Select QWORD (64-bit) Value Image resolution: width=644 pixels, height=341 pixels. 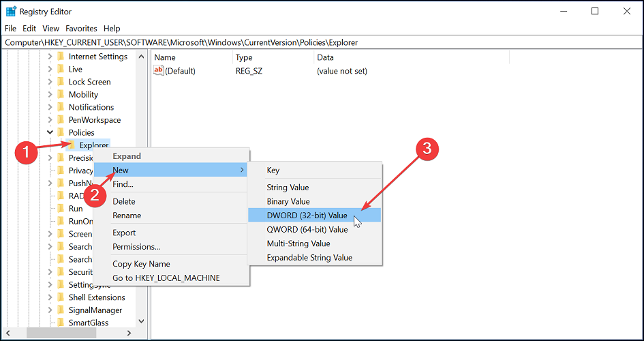[x=315, y=229]
